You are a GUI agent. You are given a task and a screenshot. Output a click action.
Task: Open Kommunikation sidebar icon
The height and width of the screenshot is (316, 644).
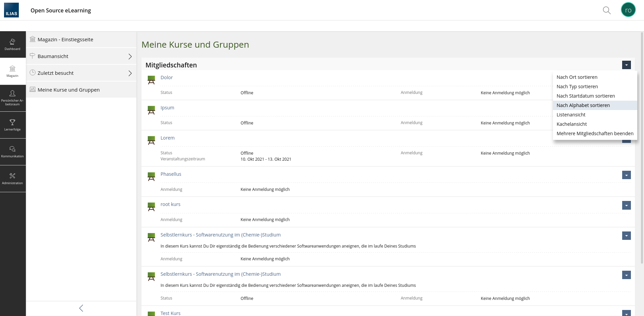12,152
